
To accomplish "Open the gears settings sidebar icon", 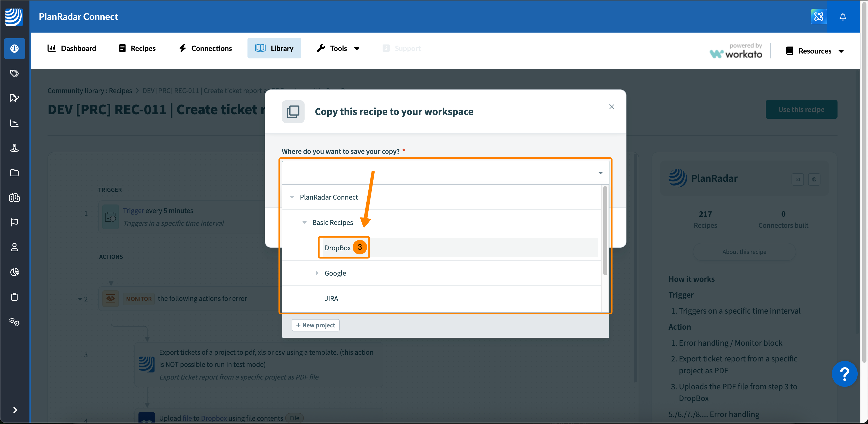I will click(14, 322).
